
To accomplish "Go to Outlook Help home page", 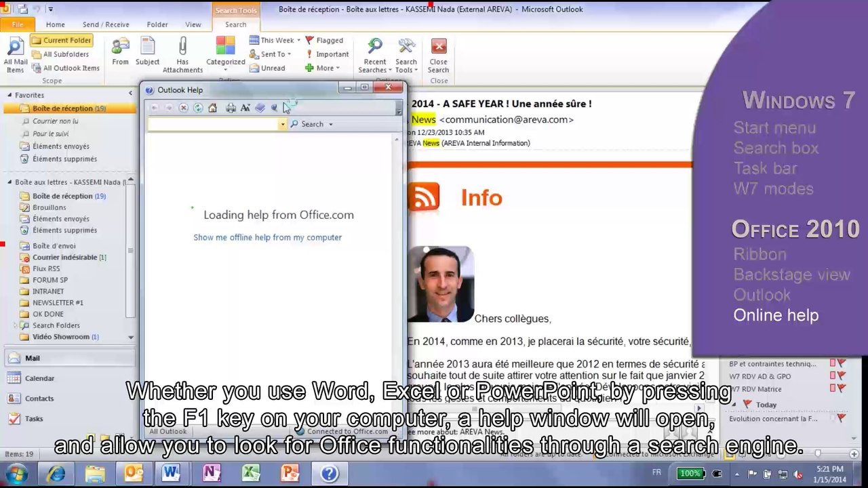I will click(212, 108).
